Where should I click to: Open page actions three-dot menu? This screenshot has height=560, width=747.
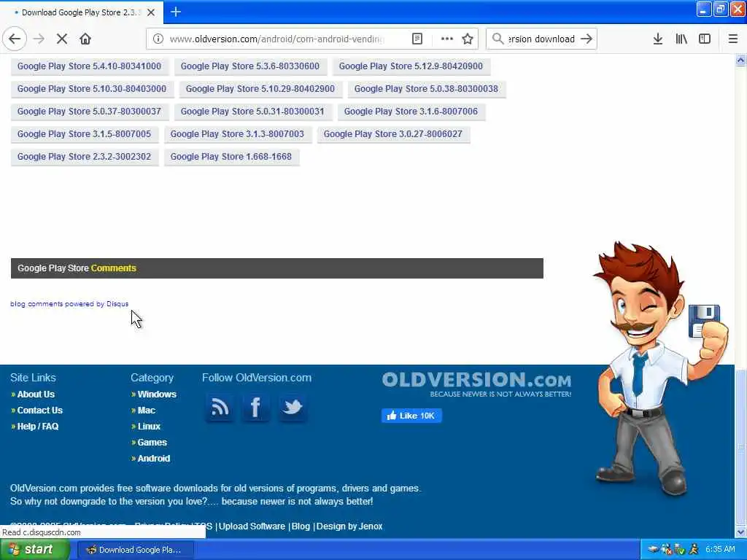(447, 39)
